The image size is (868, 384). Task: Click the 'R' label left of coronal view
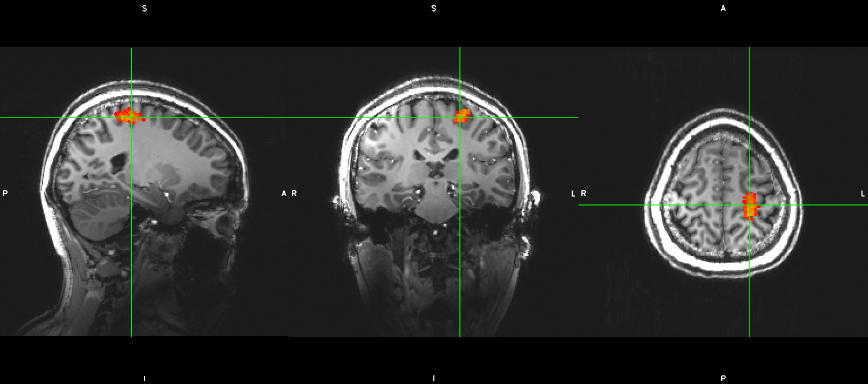[x=295, y=193]
